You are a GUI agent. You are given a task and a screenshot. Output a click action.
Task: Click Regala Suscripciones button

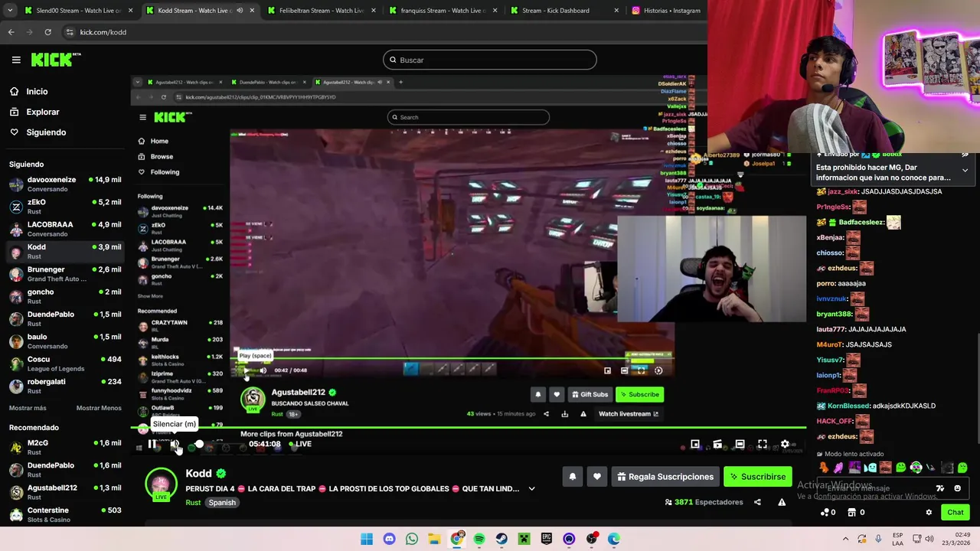tap(665, 477)
